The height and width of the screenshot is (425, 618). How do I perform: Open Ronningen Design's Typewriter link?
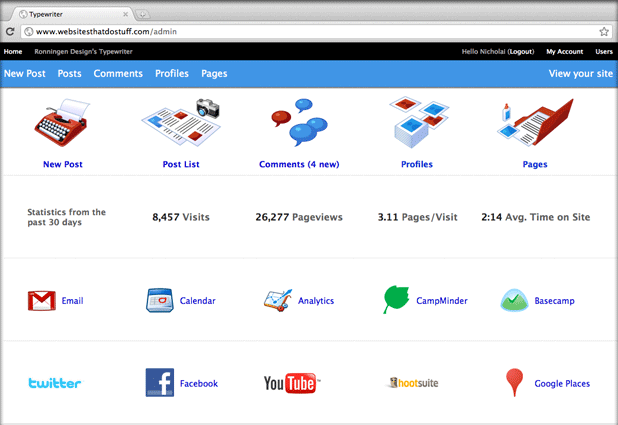point(83,52)
